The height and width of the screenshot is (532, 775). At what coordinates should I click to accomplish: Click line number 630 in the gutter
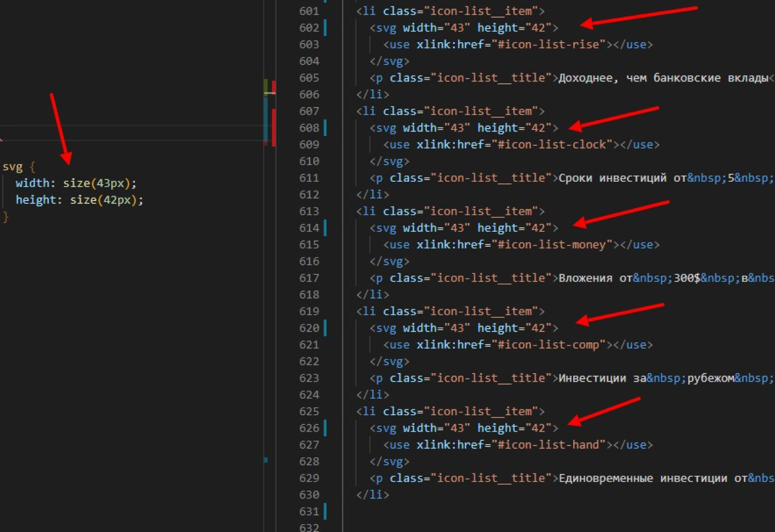click(309, 494)
